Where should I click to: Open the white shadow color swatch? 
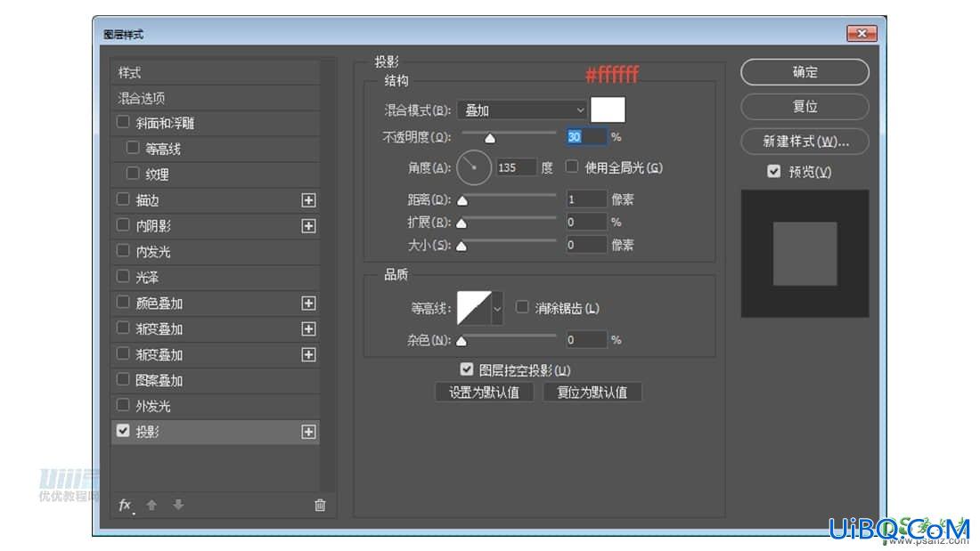point(608,110)
